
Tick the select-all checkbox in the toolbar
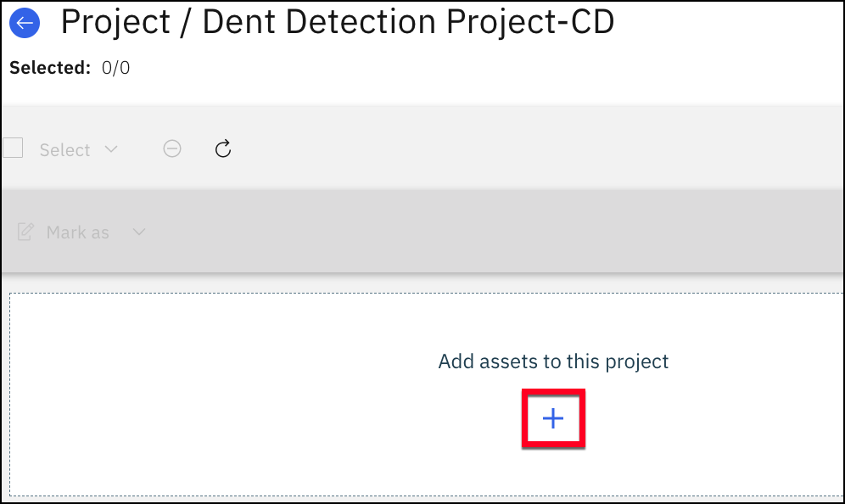point(13,148)
